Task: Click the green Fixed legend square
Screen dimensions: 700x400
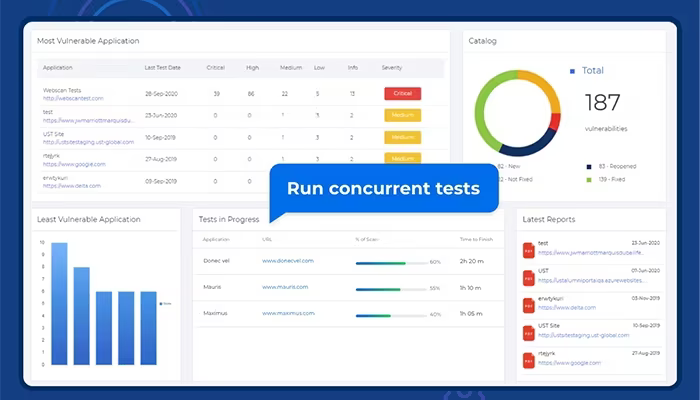Action: (x=589, y=180)
